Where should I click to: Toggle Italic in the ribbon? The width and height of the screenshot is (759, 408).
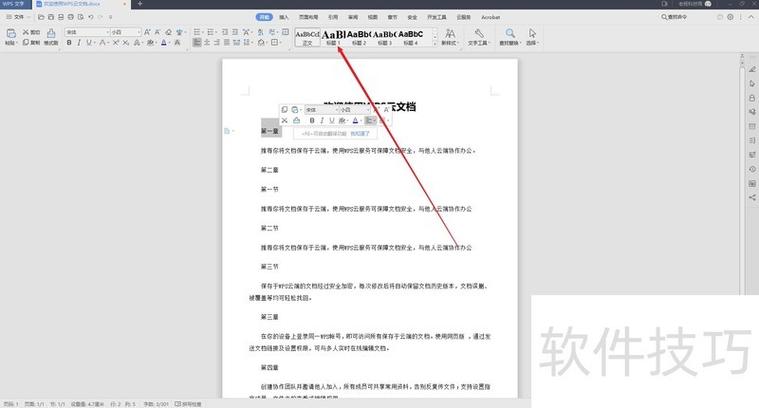coord(78,43)
